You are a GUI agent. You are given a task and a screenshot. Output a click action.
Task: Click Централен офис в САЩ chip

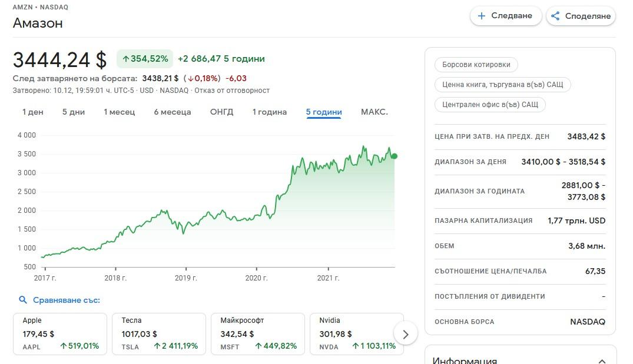click(x=490, y=105)
